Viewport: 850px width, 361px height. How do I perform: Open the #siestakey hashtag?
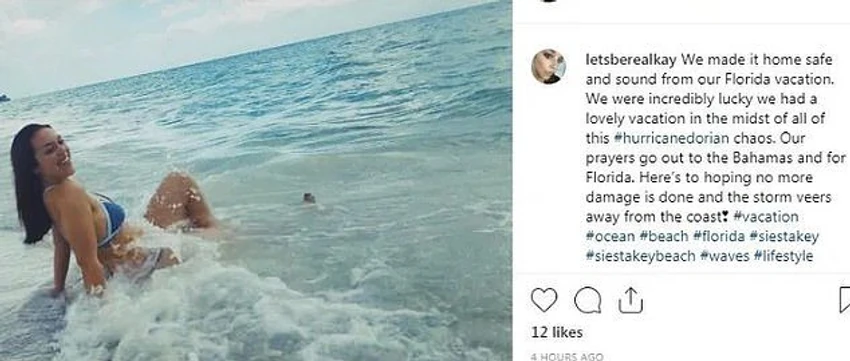click(784, 236)
